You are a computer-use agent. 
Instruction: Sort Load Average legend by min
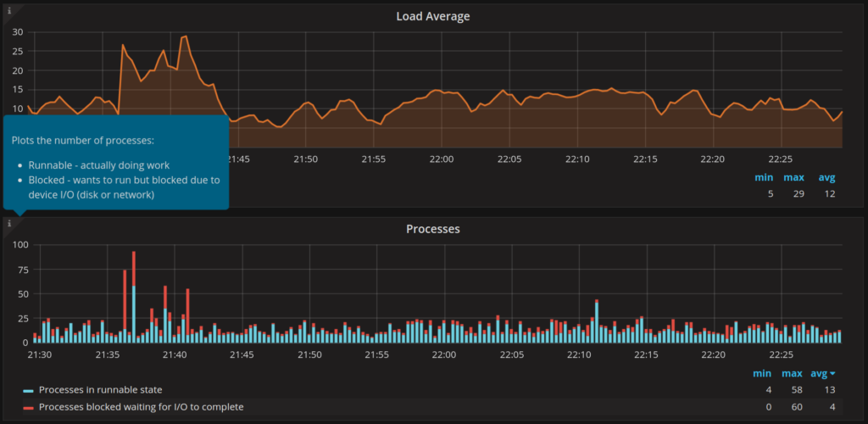(764, 178)
